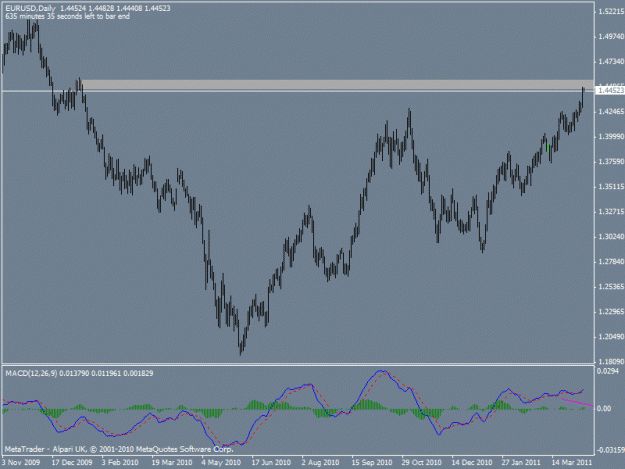Click the 27 Jan 2011 date label
625x469 pixels.
(521, 462)
